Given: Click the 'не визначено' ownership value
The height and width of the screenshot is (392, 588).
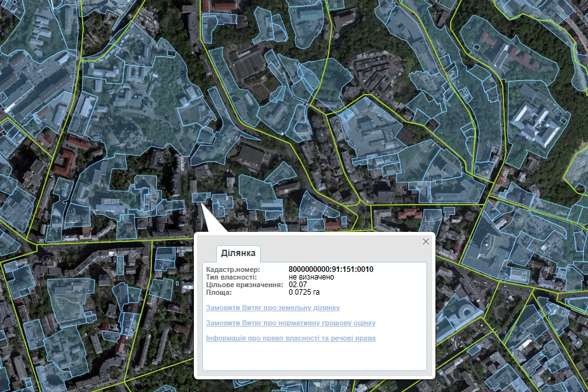Looking at the screenshot, I should (311, 277).
